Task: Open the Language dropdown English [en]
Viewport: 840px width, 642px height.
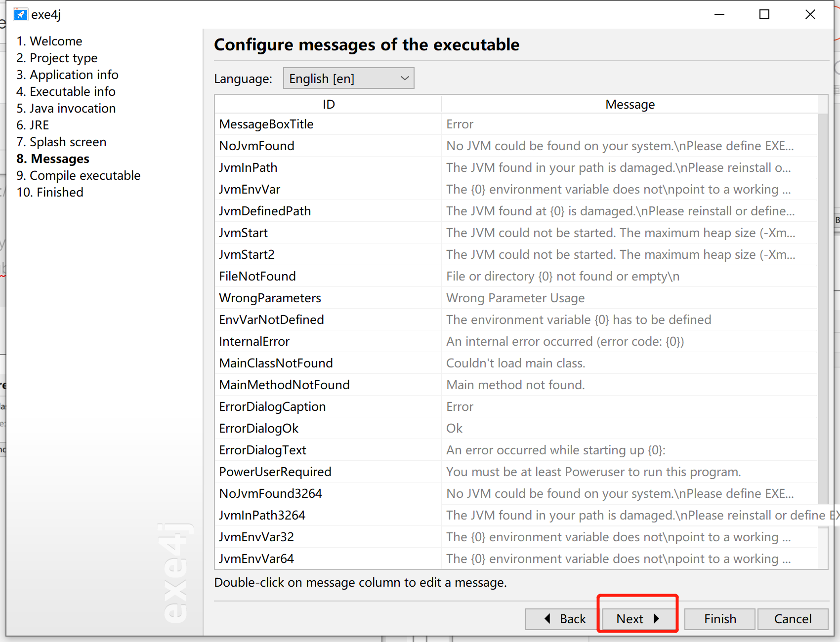Action: click(348, 79)
